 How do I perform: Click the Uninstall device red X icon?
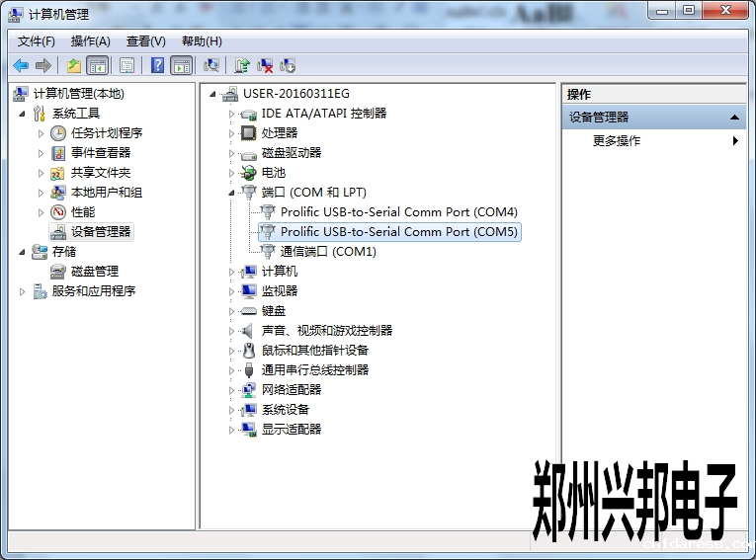[265, 65]
